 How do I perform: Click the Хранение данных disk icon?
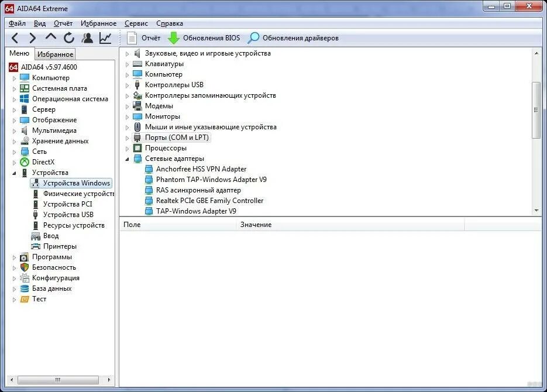pyautogui.click(x=25, y=141)
